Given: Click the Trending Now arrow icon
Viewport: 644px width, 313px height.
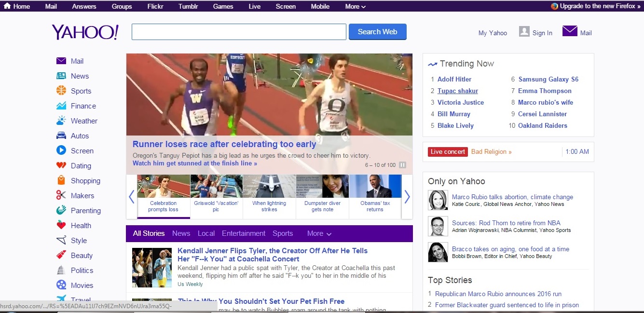Looking at the screenshot, I should 432,64.
